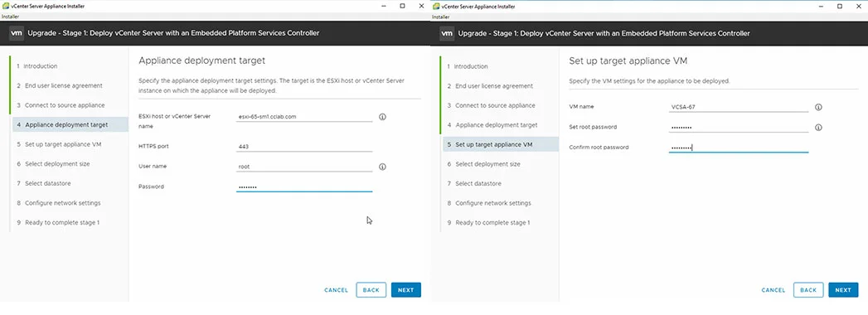Viewport: 868px width, 315px height.
Task: Click info icon next to Set root password
Action: point(818,128)
